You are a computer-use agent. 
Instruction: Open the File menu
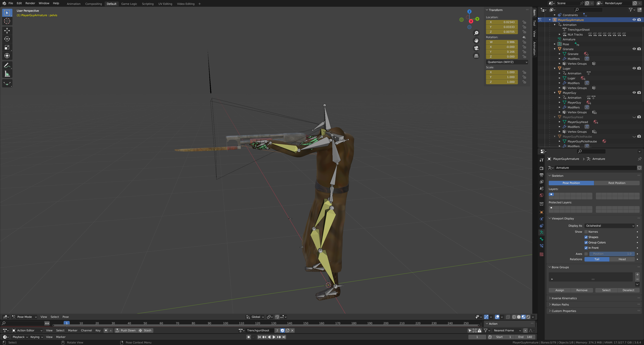[11, 3]
